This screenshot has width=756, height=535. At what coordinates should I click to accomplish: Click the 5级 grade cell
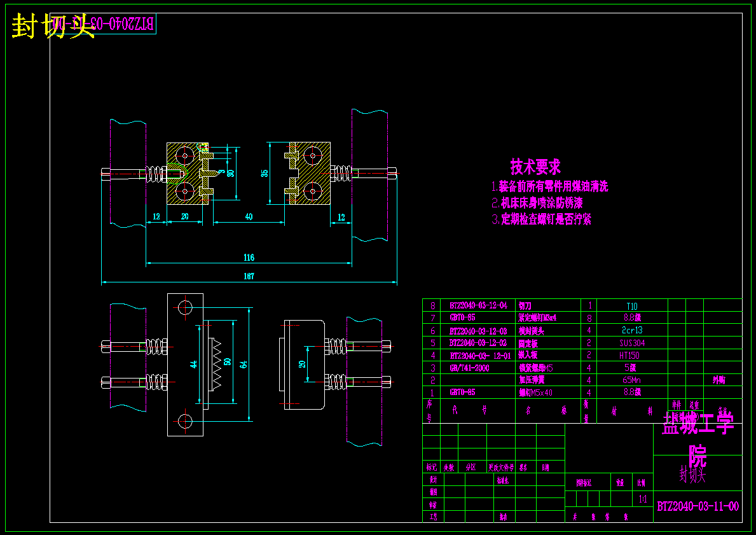[630, 368]
